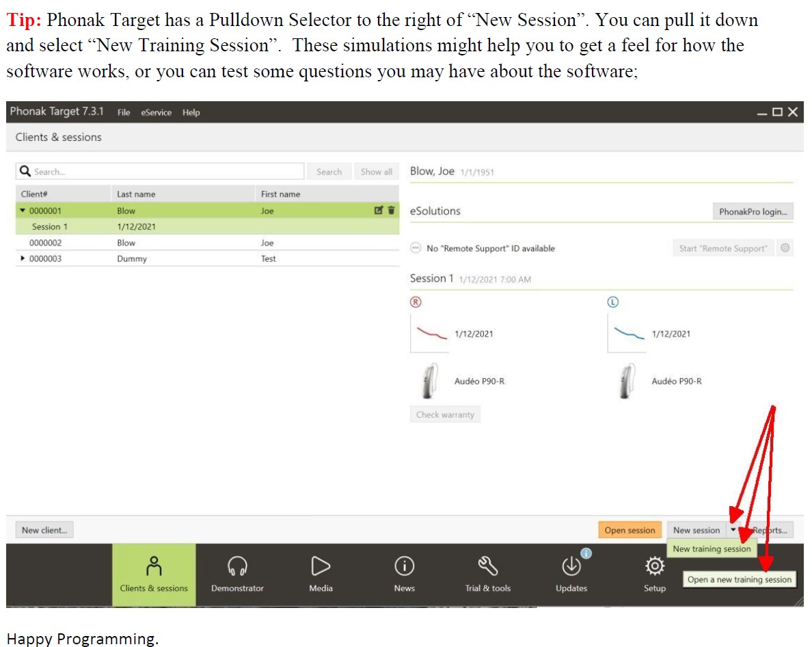The width and height of the screenshot is (812, 647).
Task: Click the New session button
Action: click(696, 530)
